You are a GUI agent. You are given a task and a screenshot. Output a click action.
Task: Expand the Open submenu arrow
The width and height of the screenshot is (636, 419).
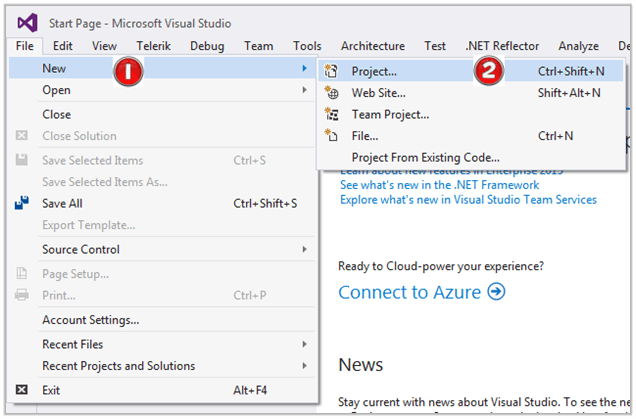coord(304,90)
